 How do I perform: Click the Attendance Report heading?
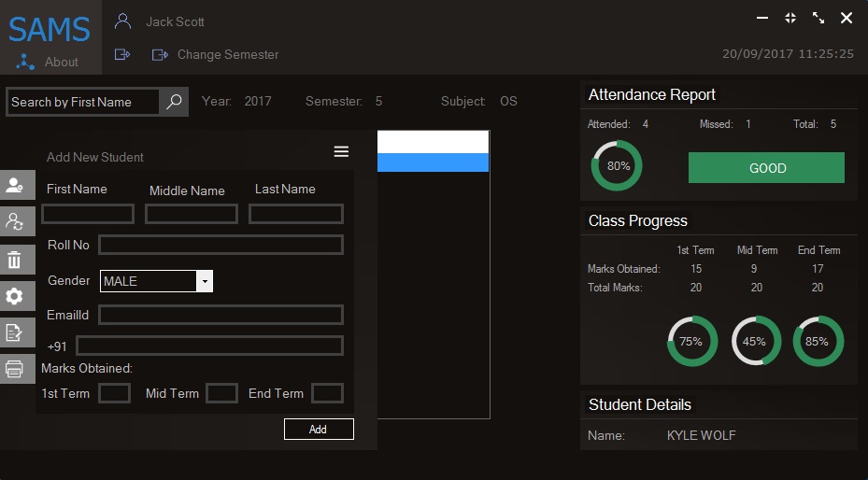click(x=651, y=94)
